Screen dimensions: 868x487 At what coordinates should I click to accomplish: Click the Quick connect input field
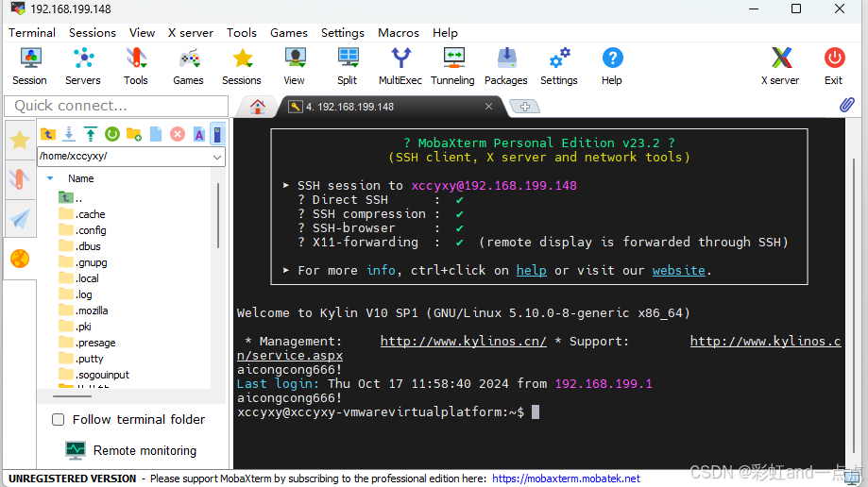(x=116, y=106)
